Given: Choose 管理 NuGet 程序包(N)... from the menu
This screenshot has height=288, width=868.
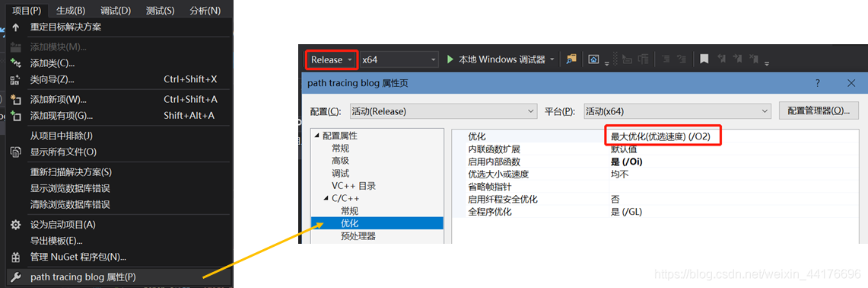Looking at the screenshot, I should pos(119,257).
